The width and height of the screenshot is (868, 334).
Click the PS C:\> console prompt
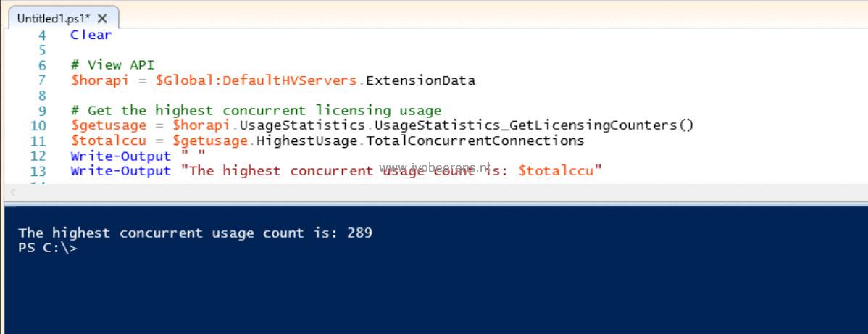click(x=48, y=248)
